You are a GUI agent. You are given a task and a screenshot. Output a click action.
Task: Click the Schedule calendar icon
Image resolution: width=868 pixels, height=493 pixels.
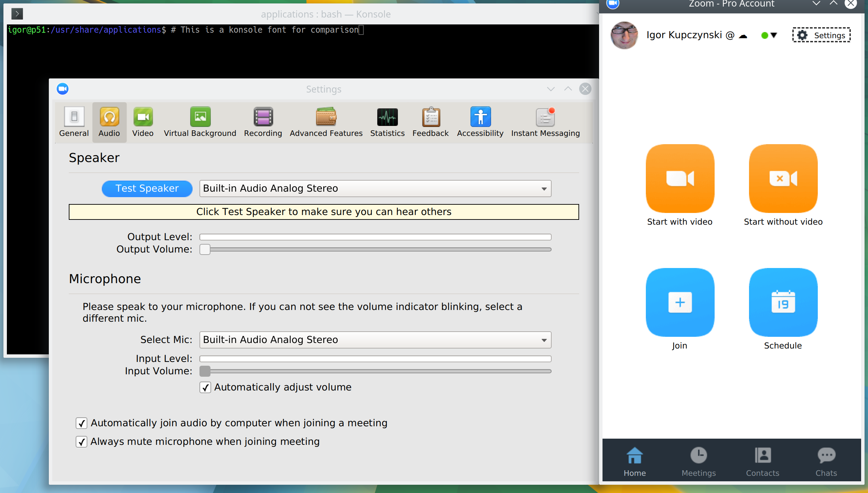(783, 302)
